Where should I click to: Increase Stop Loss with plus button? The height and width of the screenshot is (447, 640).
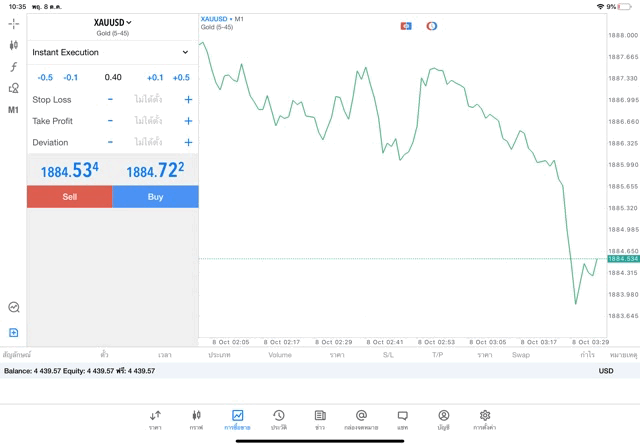coord(188,99)
